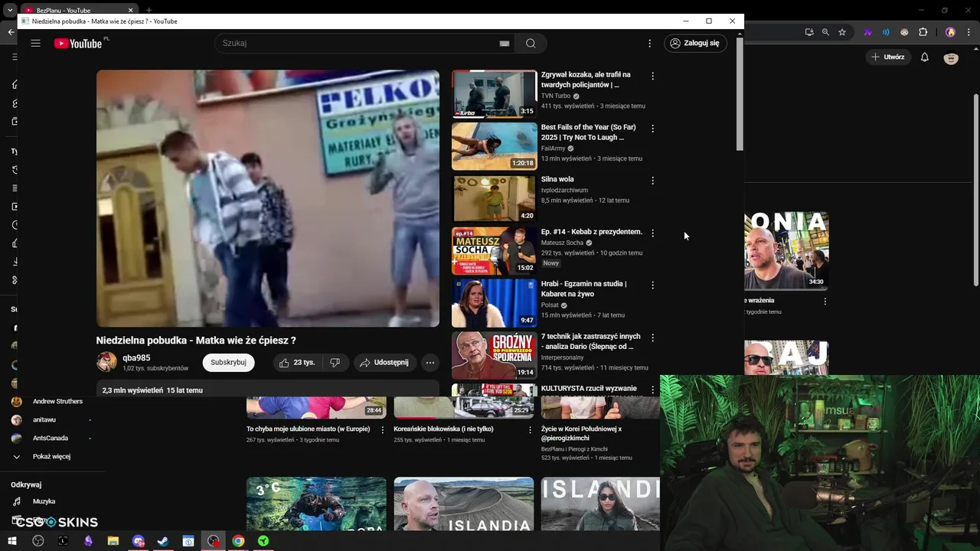Open the AntsCanada subscription
This screenshot has height=551, width=980.
[x=51, y=439]
